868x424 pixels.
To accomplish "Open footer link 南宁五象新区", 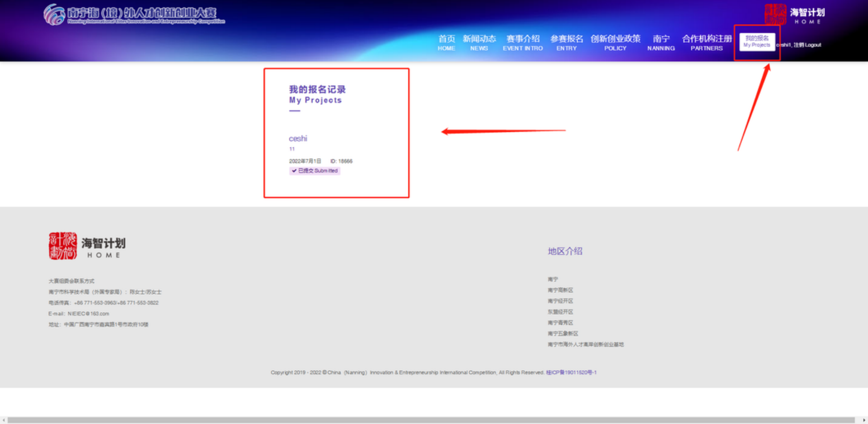I will click(563, 333).
